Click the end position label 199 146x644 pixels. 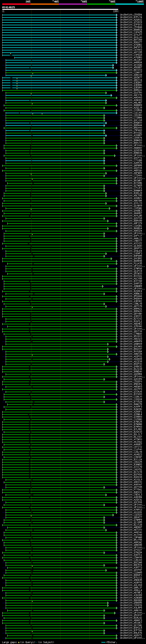[115, 11]
